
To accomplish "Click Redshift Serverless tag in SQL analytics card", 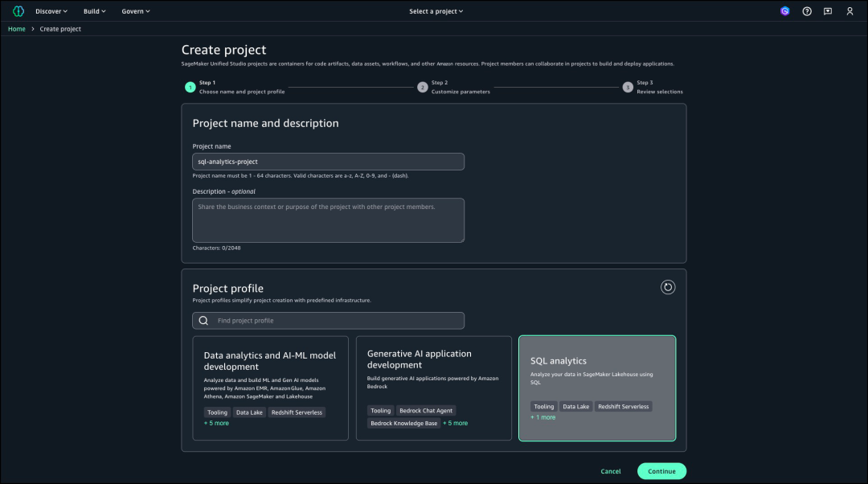I will click(x=624, y=407).
